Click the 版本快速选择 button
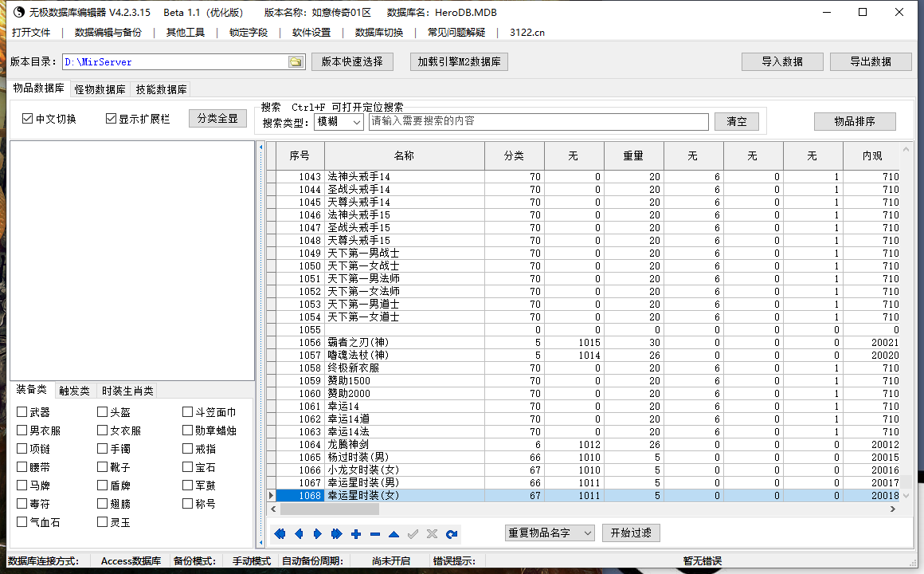924x574 pixels. pyautogui.click(x=352, y=61)
